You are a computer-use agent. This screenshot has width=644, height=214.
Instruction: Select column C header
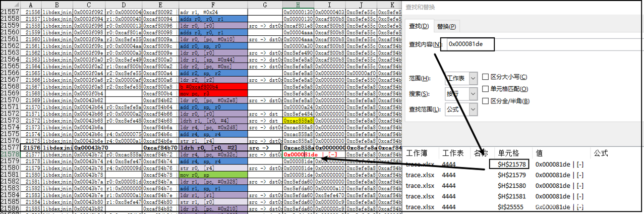pos(89,5)
